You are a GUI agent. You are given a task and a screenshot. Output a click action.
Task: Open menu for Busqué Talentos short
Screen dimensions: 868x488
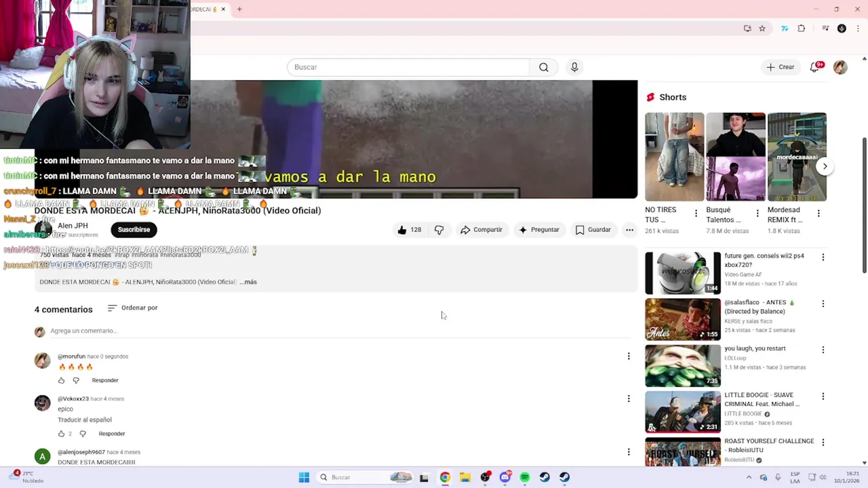click(757, 213)
